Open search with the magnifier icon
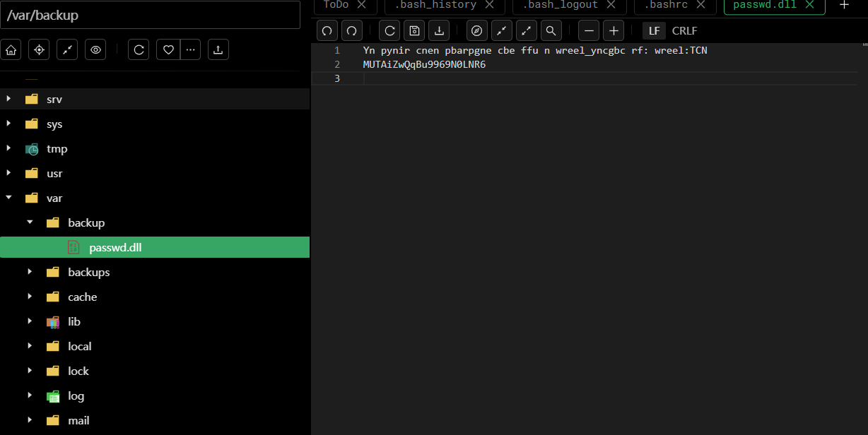868x435 pixels. [x=551, y=30]
